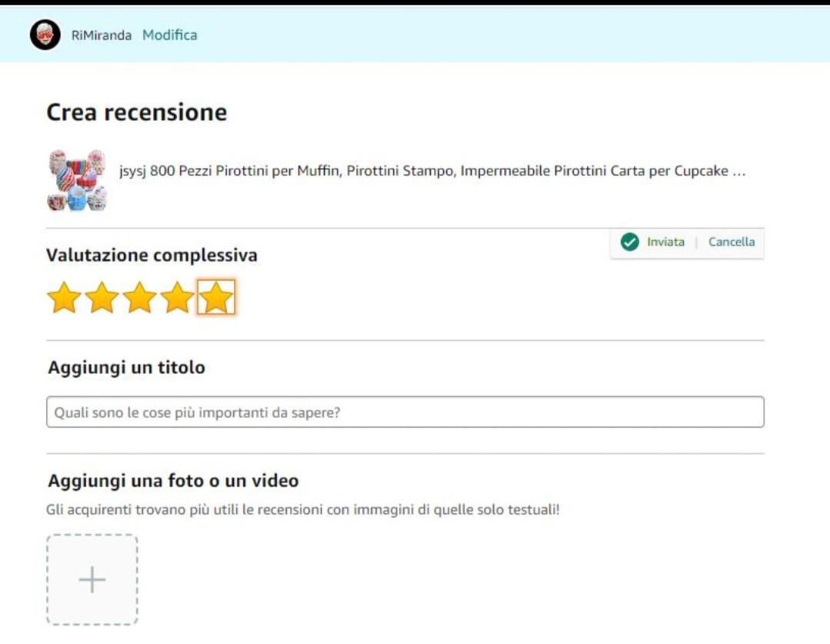This screenshot has width=830, height=644.
Task: Click the jsysj 800 Pezzi Pirottini product title
Action: coord(432,171)
